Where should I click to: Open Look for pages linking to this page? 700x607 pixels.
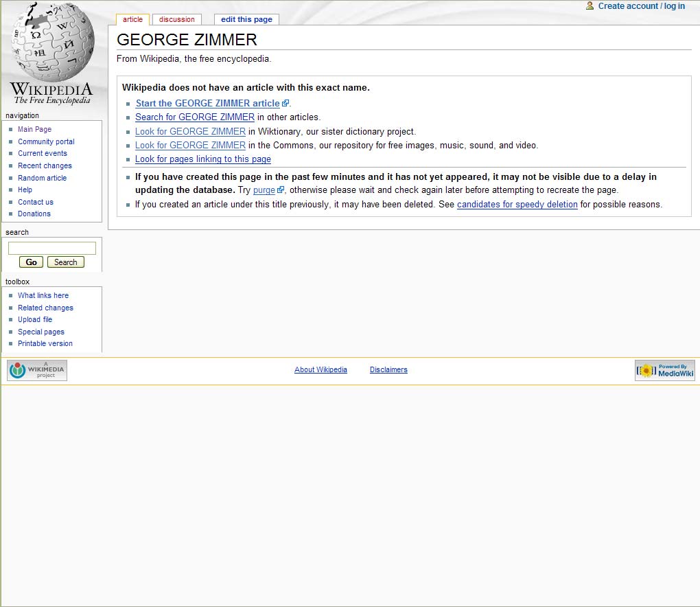coord(203,159)
